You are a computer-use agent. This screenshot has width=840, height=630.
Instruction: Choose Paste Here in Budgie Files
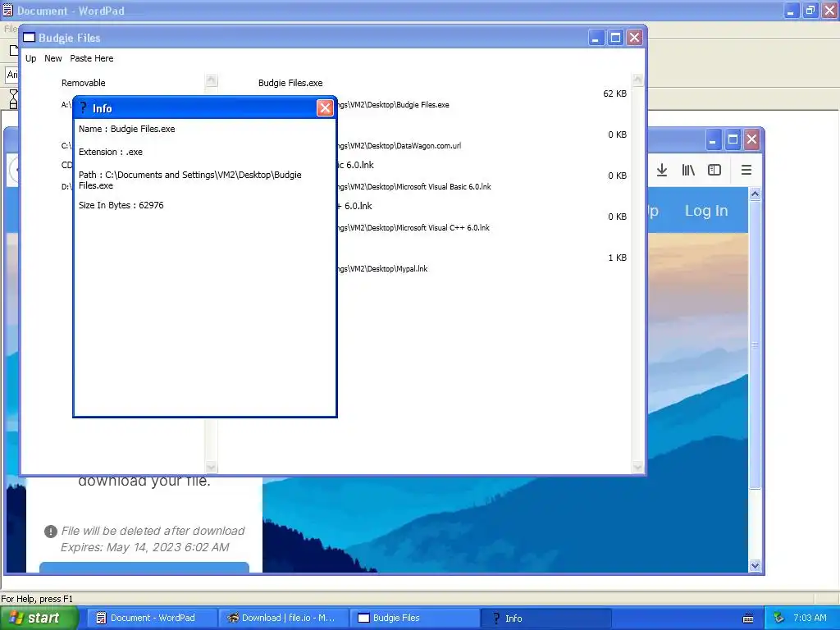pos(92,58)
